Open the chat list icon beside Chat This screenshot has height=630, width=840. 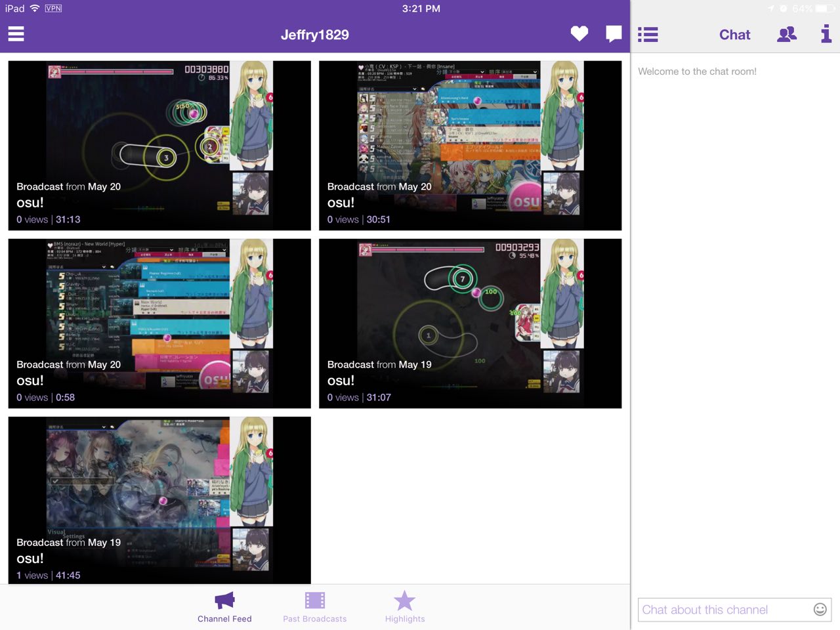[648, 35]
